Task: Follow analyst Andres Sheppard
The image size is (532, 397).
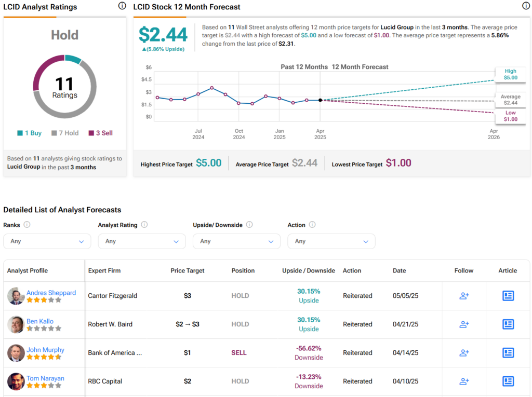Action: click(464, 296)
